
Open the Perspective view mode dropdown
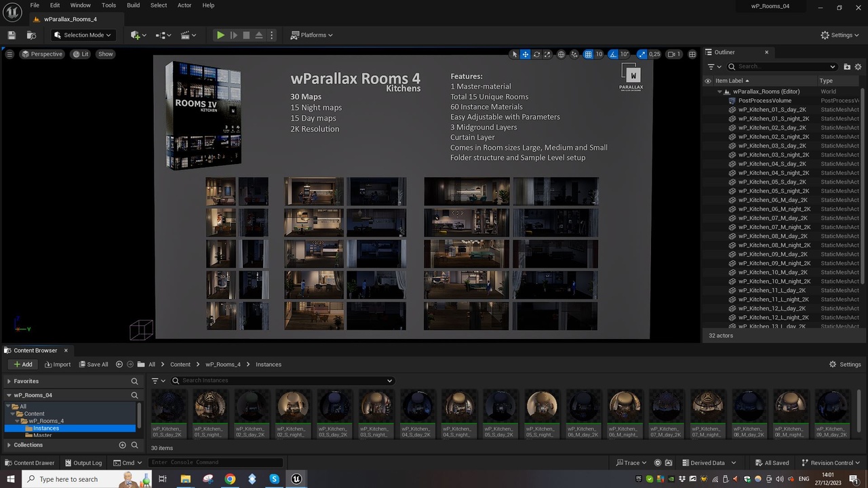click(42, 54)
